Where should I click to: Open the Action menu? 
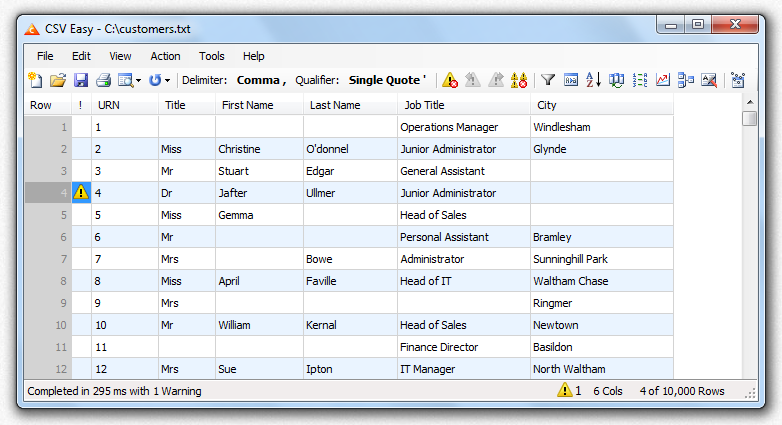[165, 56]
